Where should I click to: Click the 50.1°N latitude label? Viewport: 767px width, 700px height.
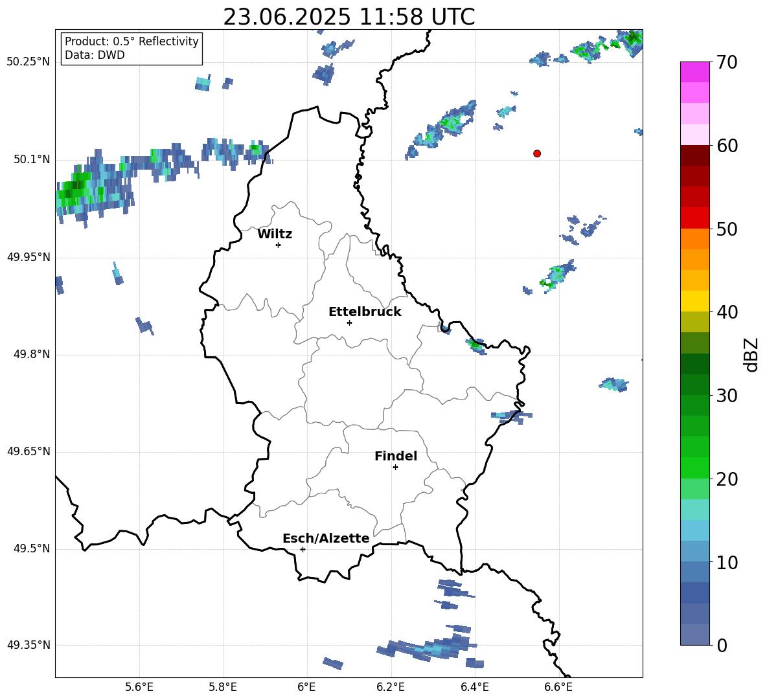[x=32, y=160]
